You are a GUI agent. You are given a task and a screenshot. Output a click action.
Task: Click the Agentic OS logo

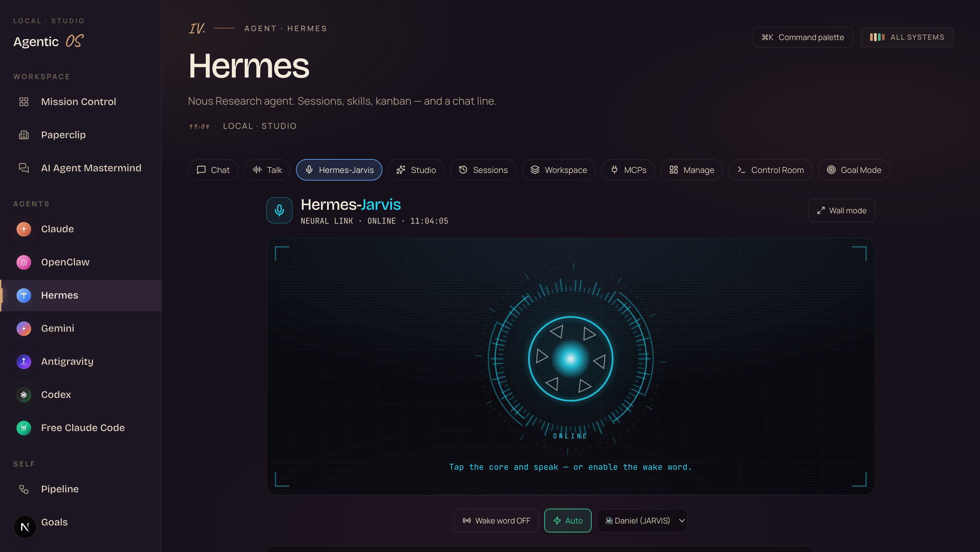point(49,41)
